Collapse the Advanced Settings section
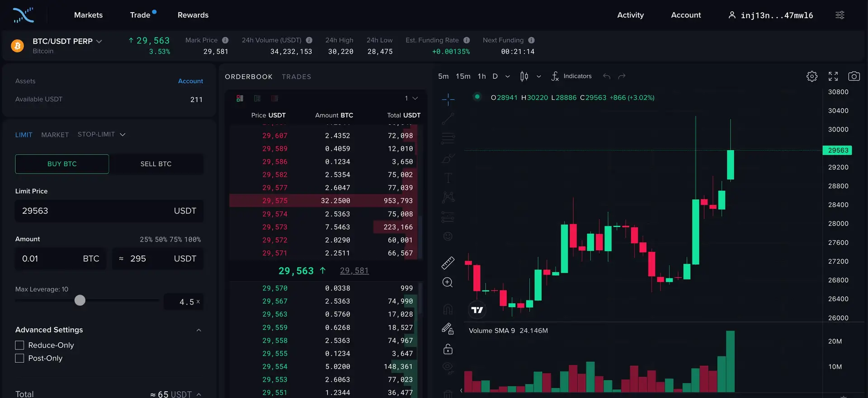 click(198, 330)
